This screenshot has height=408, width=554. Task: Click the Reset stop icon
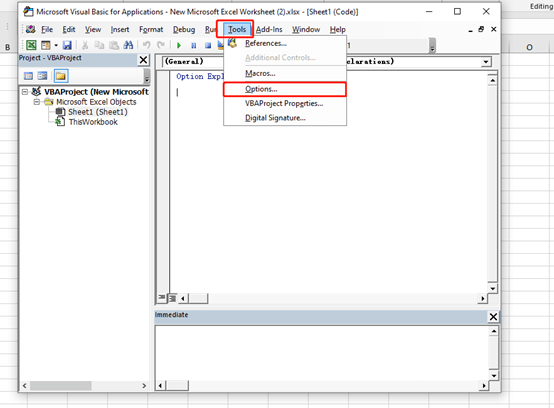click(x=208, y=45)
